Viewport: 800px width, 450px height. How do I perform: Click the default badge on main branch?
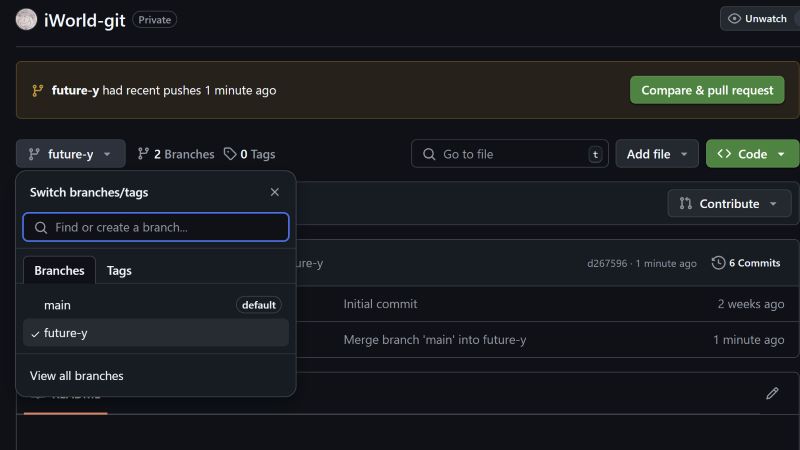(259, 305)
